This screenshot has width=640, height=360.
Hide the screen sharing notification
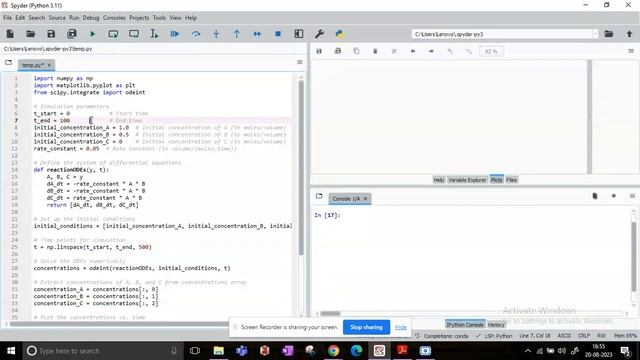pos(401,327)
